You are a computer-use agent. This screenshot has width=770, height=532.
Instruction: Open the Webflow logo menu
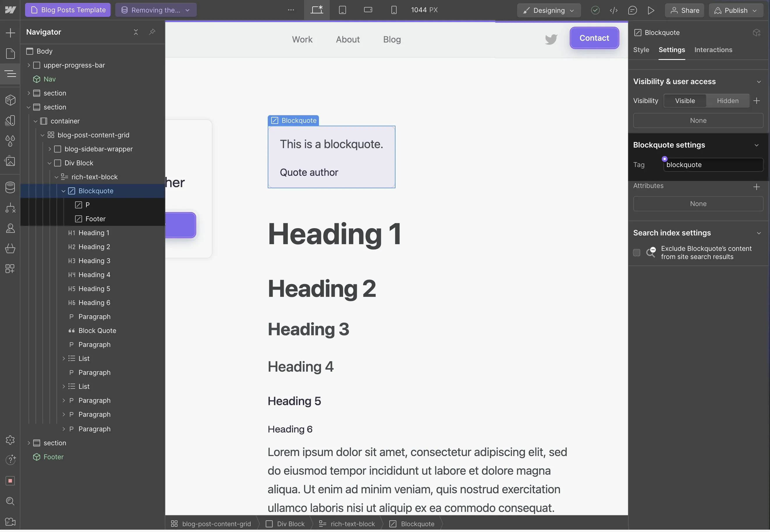point(10,10)
